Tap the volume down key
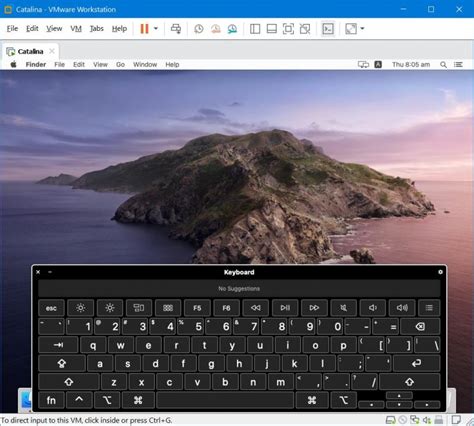The width and height of the screenshot is (474, 426). [373, 308]
